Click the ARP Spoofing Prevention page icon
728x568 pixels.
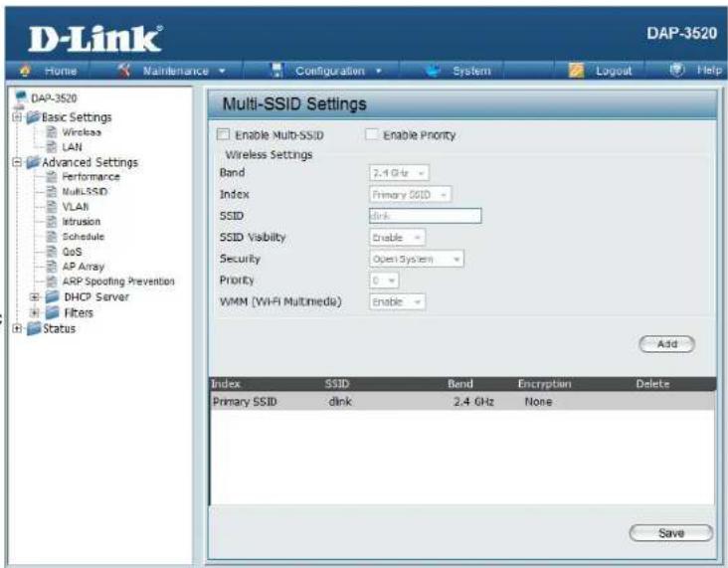point(52,282)
